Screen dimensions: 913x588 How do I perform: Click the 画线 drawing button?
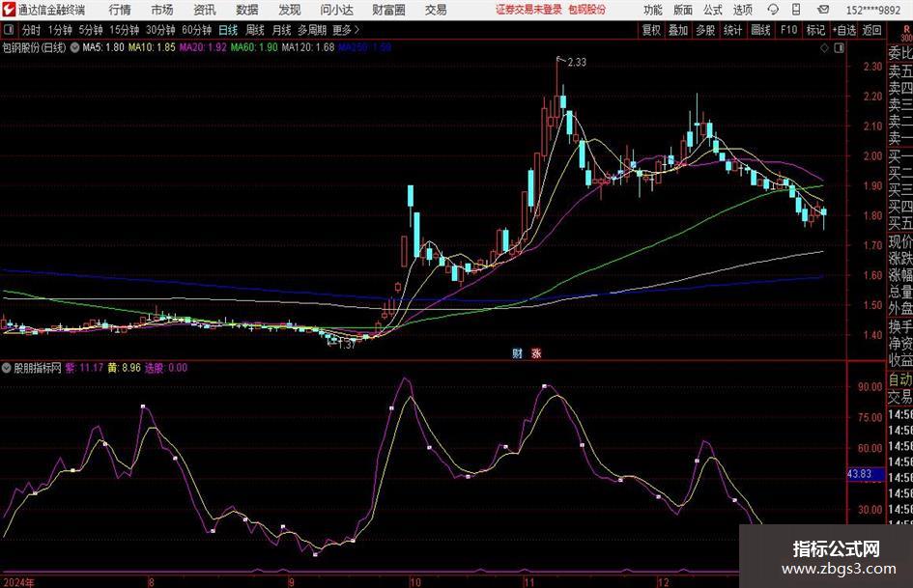(761, 30)
